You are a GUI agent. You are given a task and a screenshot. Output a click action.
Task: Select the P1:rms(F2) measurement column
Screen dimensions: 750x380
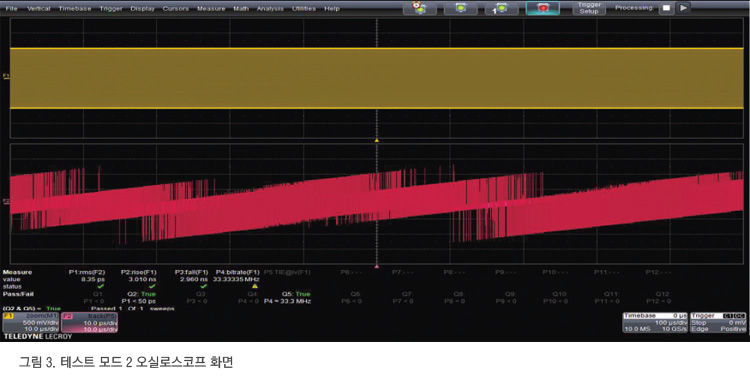click(x=87, y=279)
